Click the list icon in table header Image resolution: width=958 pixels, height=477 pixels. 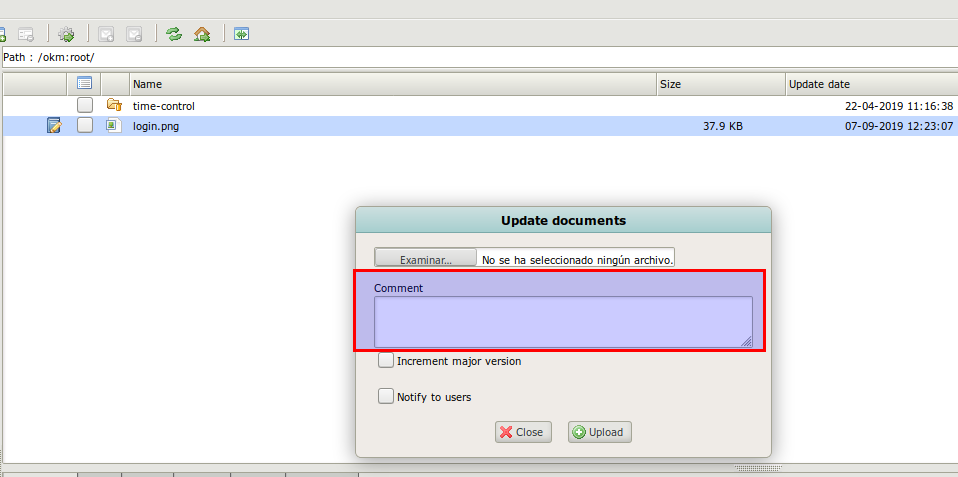click(x=85, y=84)
